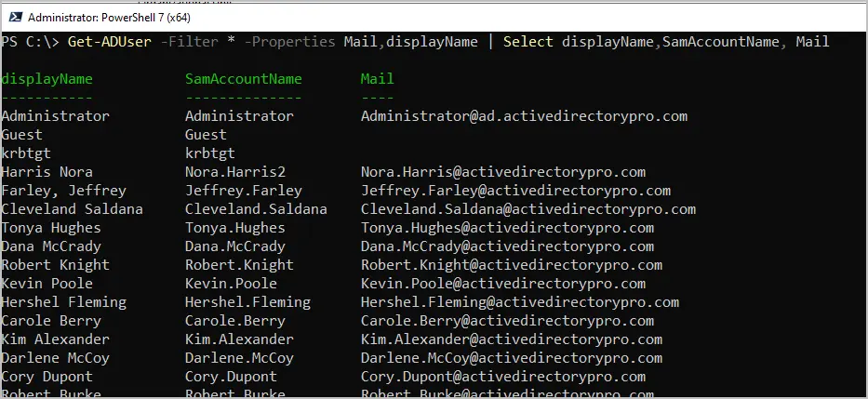Click Nora.Harris2 account name

[x=235, y=172]
